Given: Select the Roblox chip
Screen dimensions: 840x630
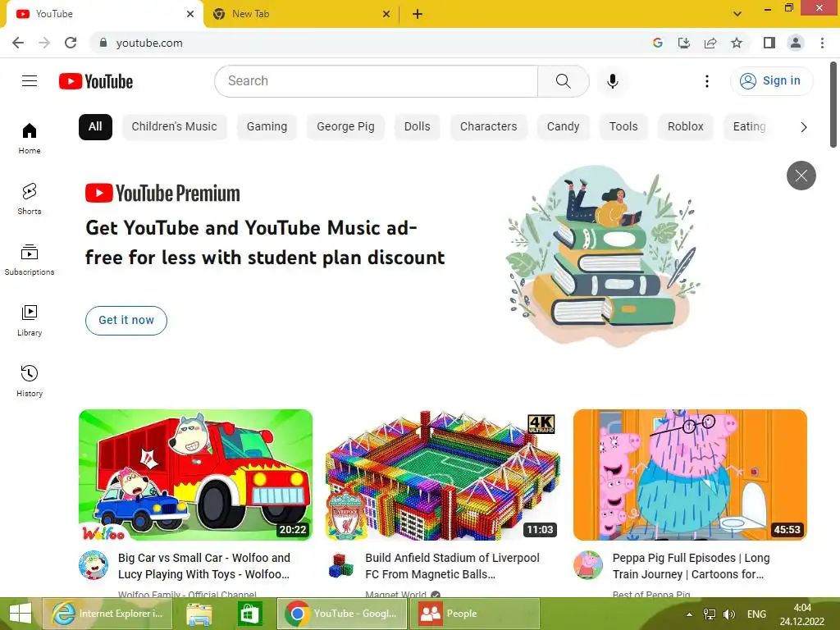Looking at the screenshot, I should coord(685,127).
